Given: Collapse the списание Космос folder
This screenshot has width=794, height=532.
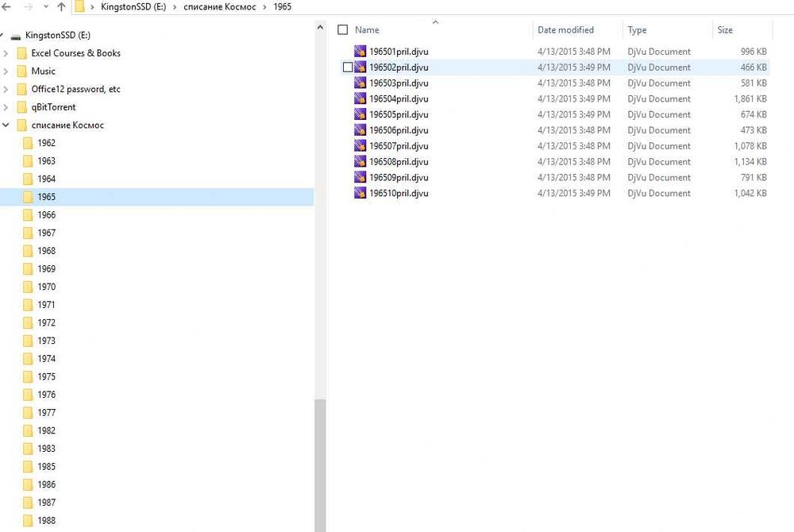Looking at the screenshot, I should tap(6, 125).
